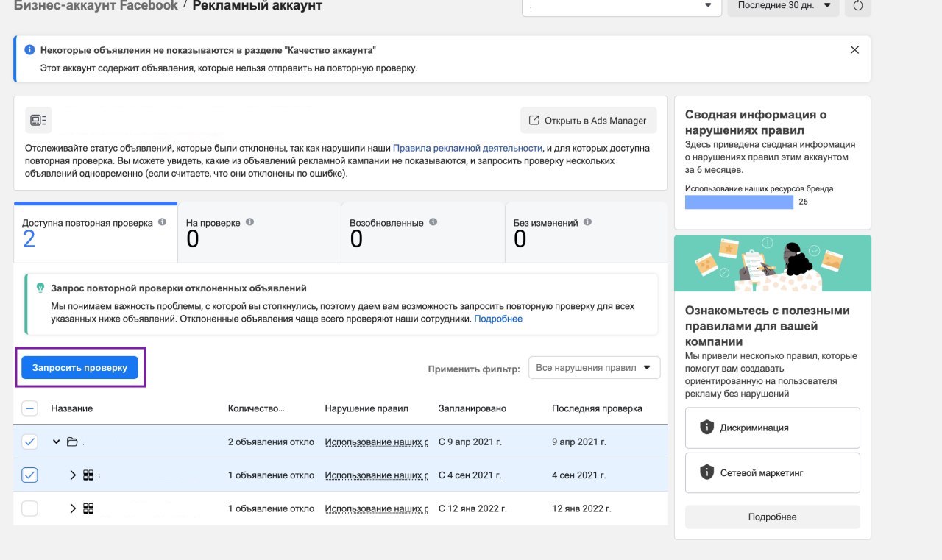Click ad set grid icon in 12 янв 2022 row
Screen dimensions: 942x560
(x=88, y=508)
